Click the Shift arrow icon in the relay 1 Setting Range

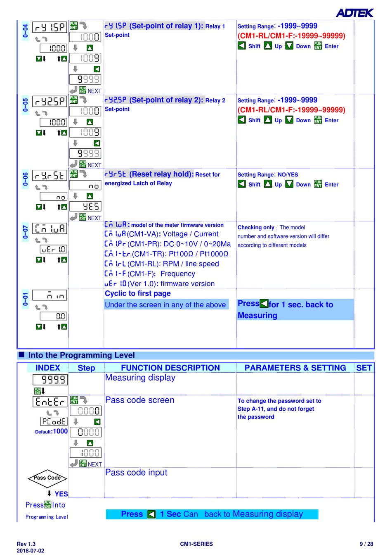coord(242,45)
